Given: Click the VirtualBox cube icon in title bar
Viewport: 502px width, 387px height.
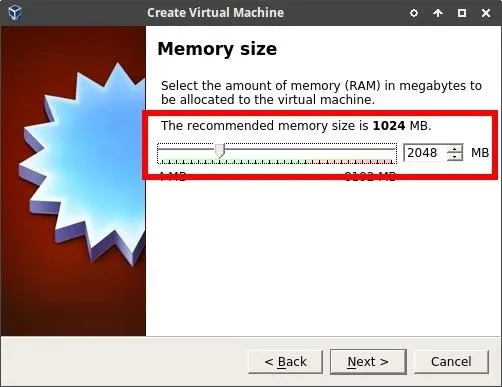Looking at the screenshot, I should tap(15, 13).
